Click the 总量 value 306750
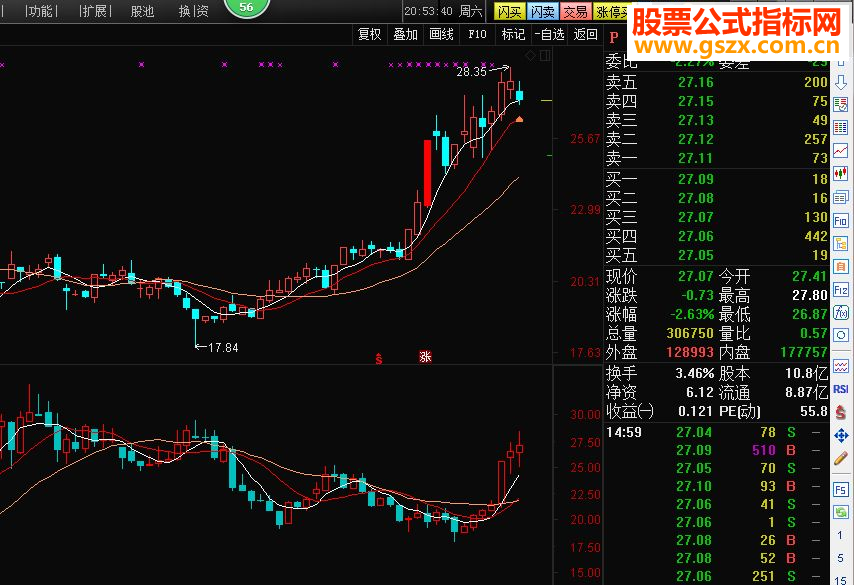 690,333
